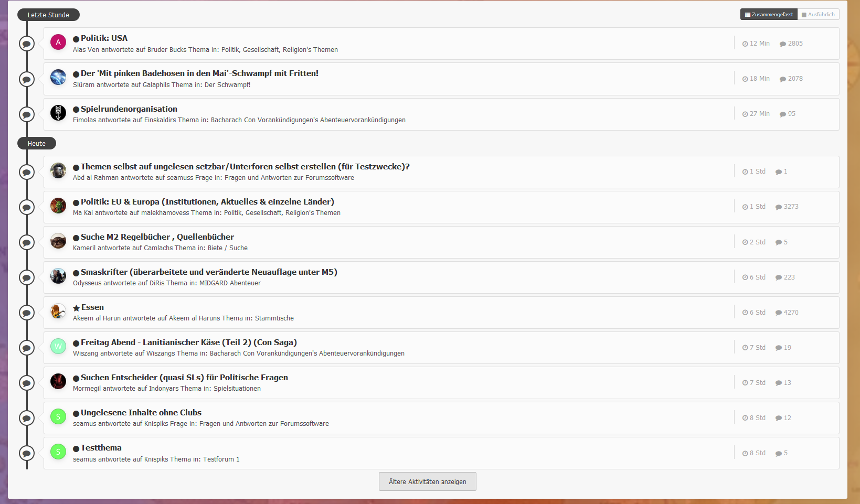Click seamus avatar next to Testthema
Screen dimensions: 860x504
coord(58,452)
